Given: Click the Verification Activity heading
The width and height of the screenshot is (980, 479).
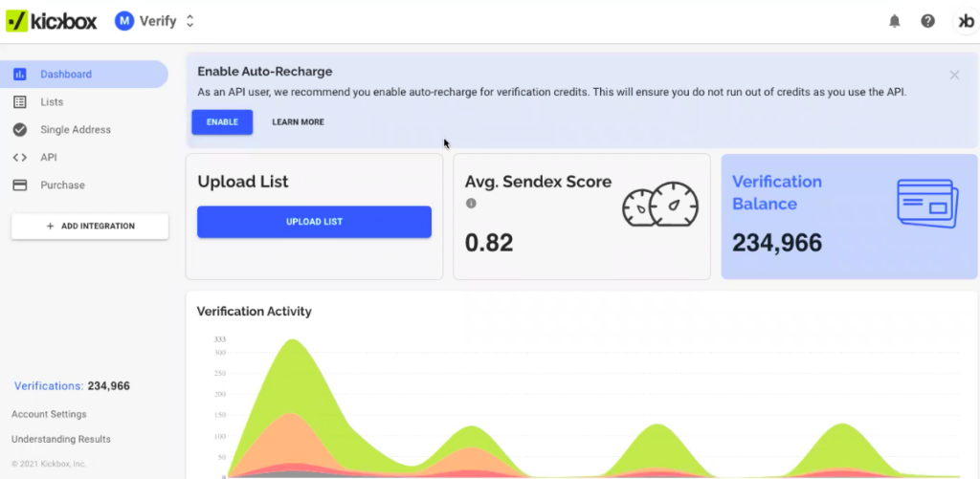Looking at the screenshot, I should point(254,311).
